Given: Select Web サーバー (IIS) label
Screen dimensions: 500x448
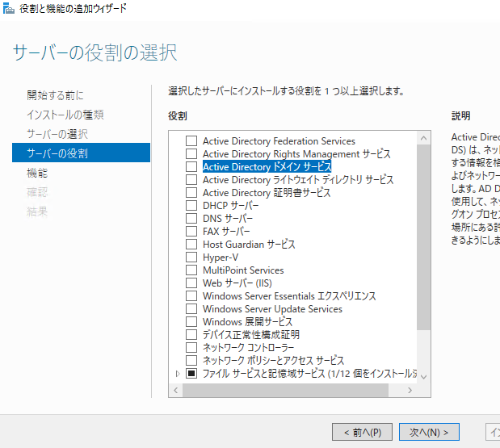Looking at the screenshot, I should (x=237, y=283).
